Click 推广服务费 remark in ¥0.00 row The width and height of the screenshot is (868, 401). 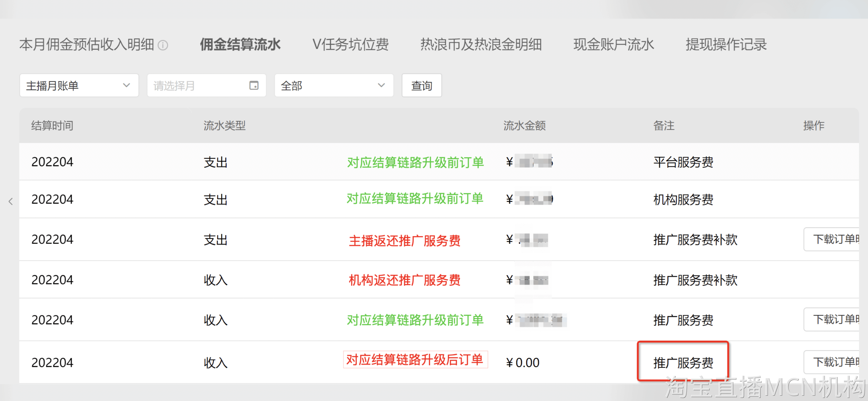click(x=683, y=363)
